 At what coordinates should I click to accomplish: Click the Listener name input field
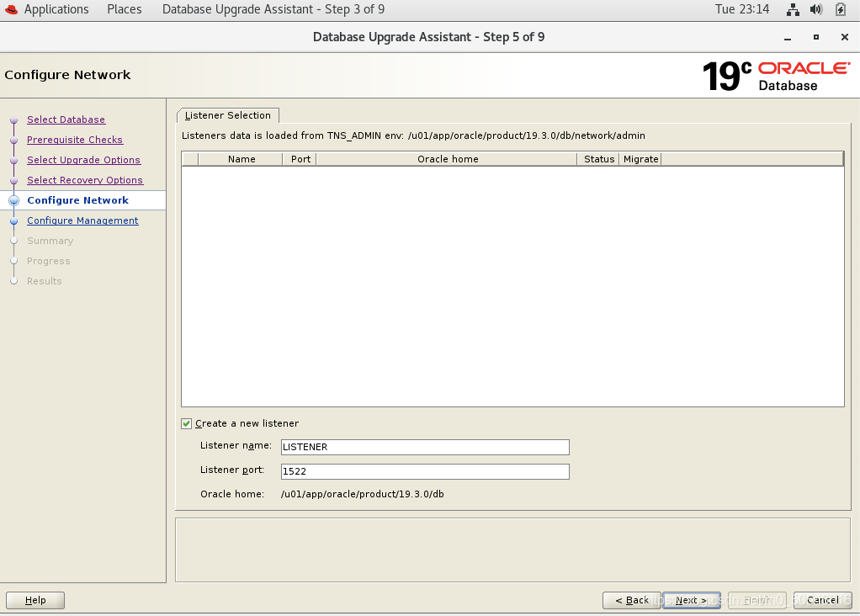tap(425, 447)
